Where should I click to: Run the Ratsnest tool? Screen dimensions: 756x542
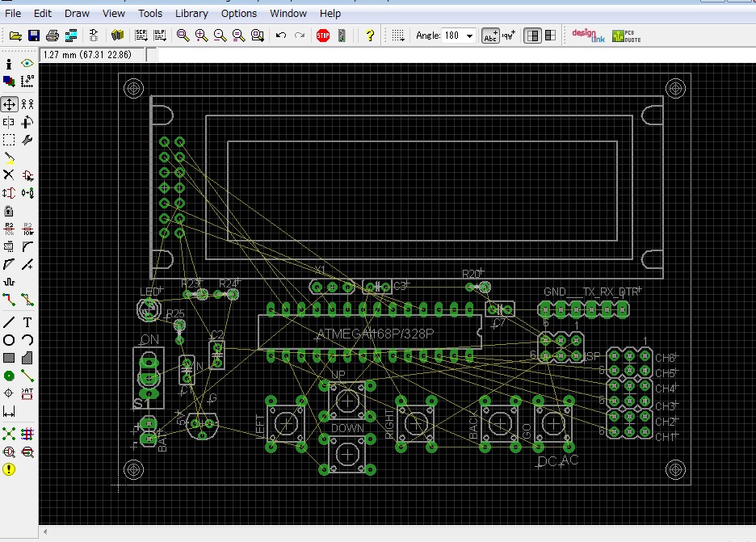click(9, 434)
